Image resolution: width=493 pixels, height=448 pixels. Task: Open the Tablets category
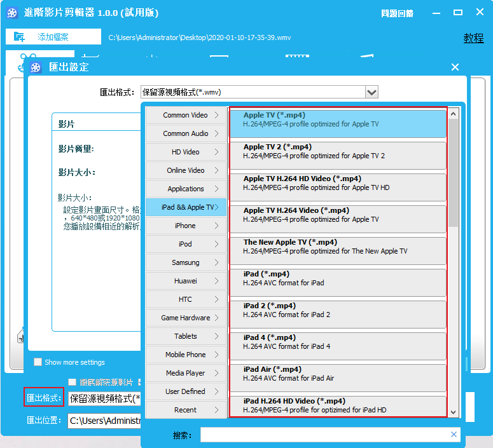pos(186,336)
